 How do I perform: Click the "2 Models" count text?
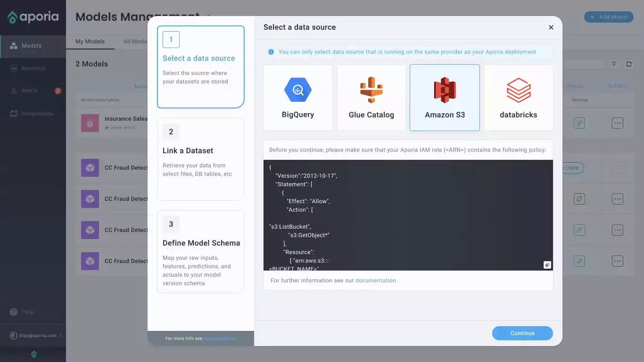tap(91, 64)
